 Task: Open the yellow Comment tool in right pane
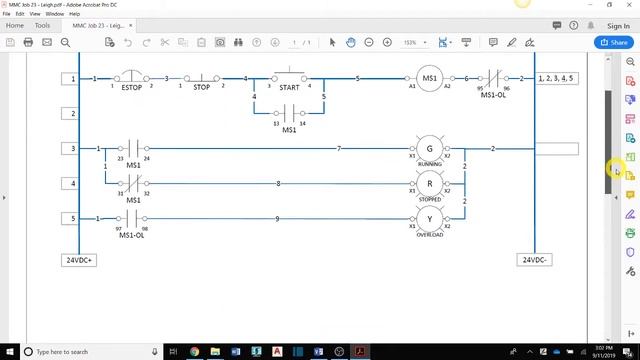(630, 195)
